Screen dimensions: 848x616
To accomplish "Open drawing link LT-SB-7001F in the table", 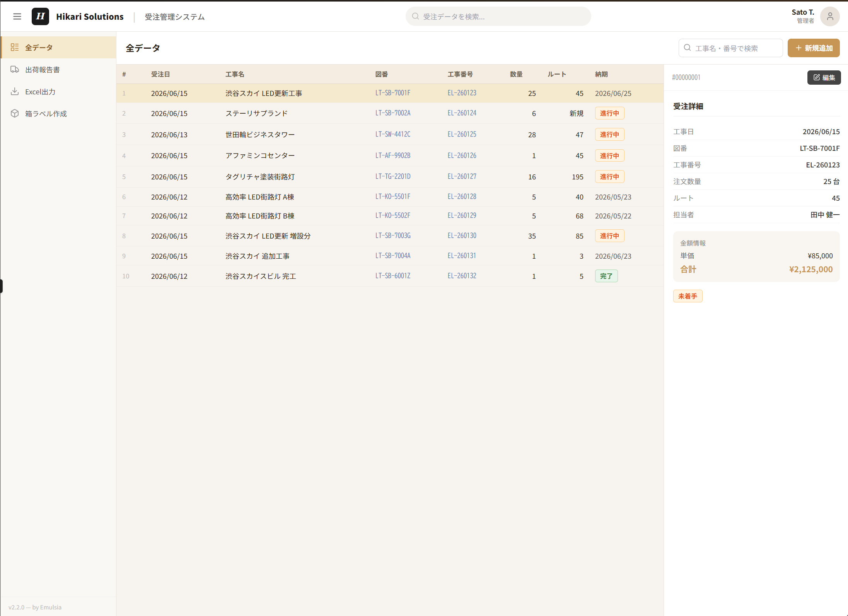I will pos(393,93).
